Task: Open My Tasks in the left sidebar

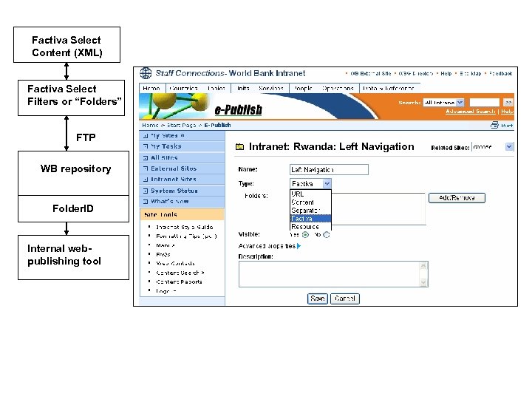Action: 166,146
